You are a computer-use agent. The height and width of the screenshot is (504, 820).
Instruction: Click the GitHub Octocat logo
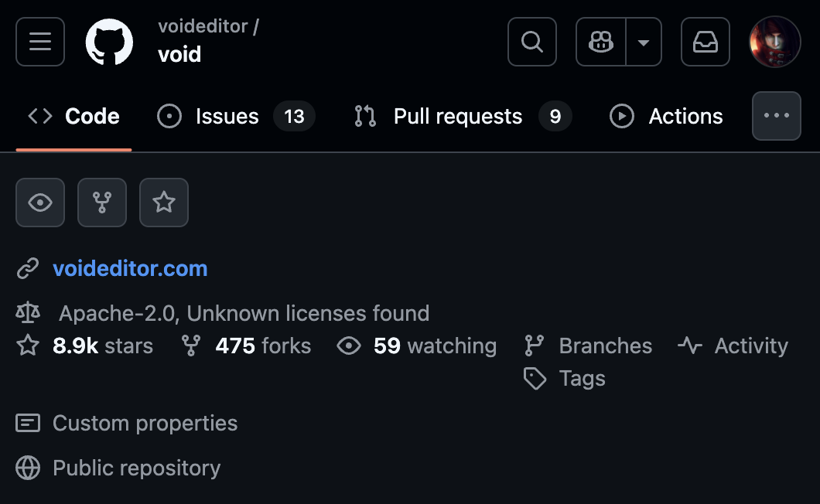(109, 42)
